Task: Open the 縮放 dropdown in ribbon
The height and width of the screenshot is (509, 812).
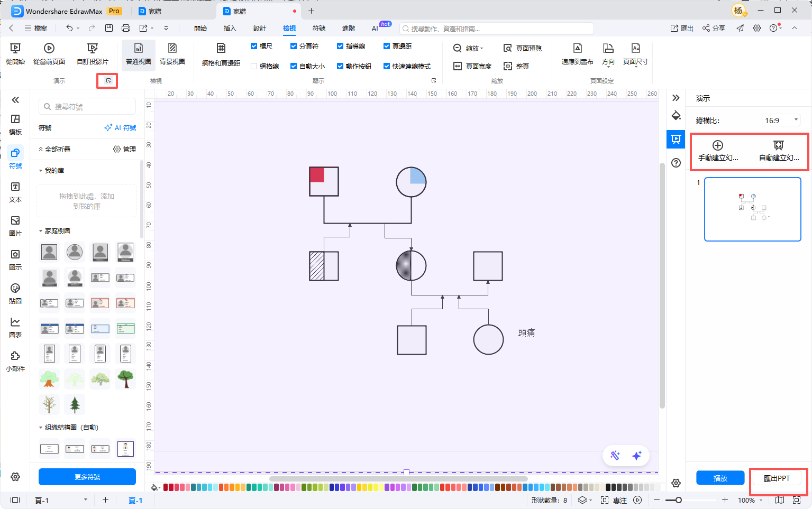Action: [469, 48]
